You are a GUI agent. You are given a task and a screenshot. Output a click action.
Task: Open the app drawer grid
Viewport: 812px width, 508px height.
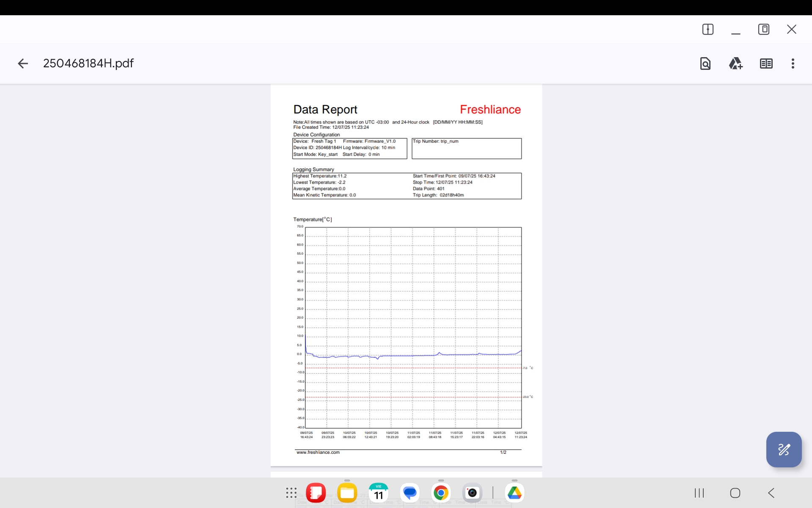[291, 493]
